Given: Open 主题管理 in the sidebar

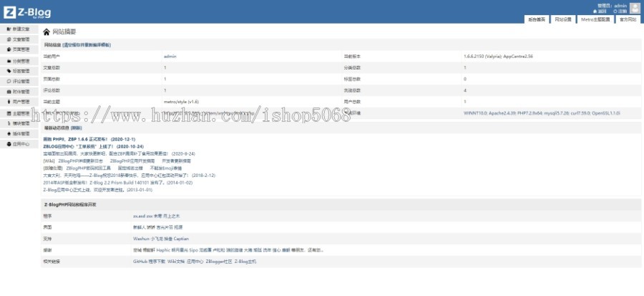Looking at the screenshot, I should pyautogui.click(x=18, y=113).
